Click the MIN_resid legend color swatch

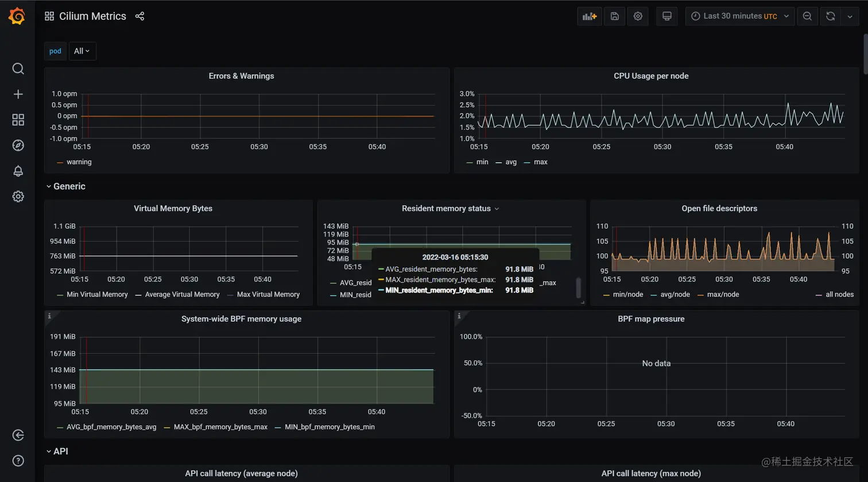pos(334,295)
